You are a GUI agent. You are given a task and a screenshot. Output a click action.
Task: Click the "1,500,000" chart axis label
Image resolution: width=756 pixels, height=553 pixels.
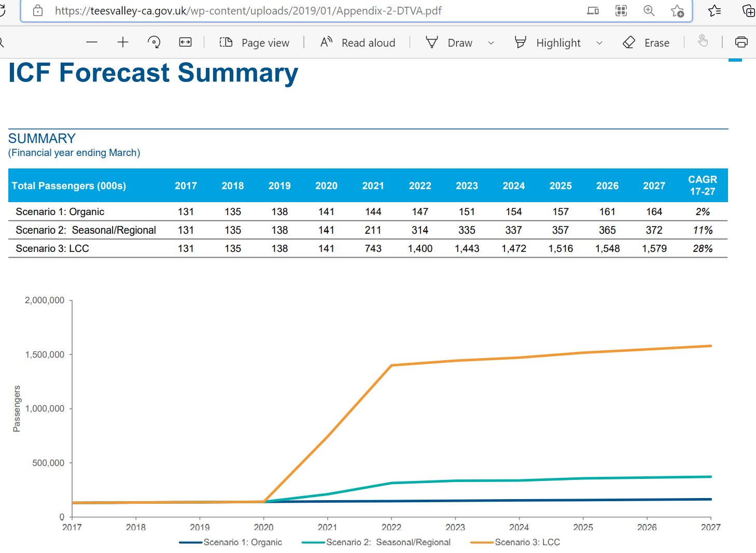coord(45,355)
